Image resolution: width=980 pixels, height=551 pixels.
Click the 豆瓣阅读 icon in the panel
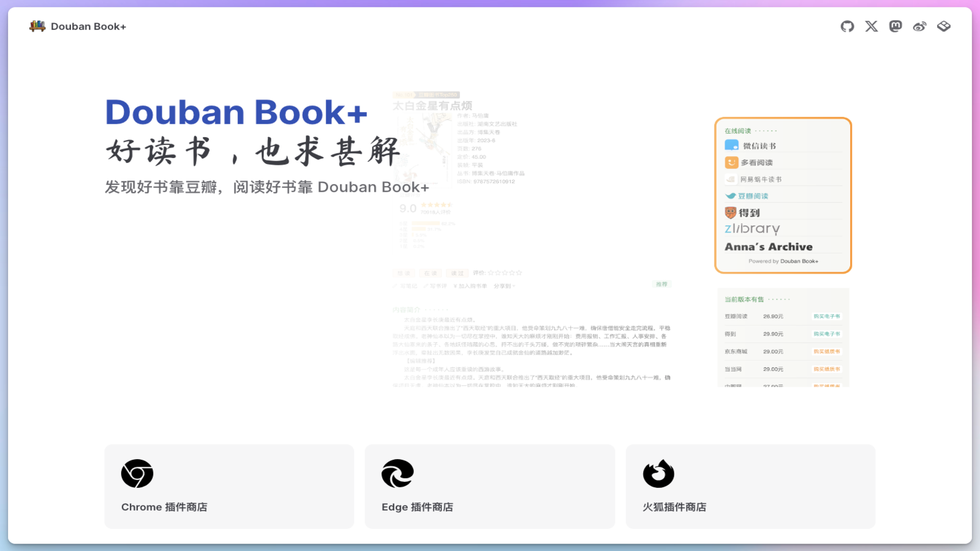click(730, 195)
